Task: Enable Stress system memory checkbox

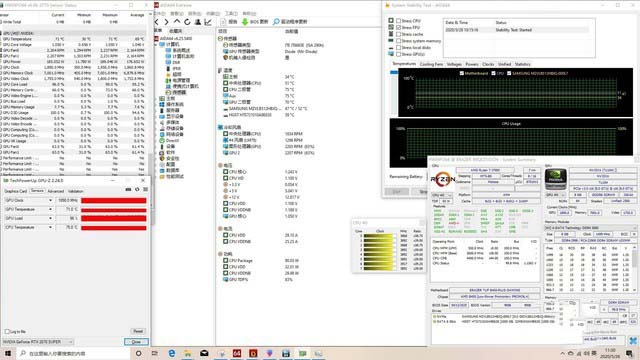Action: [x=398, y=41]
